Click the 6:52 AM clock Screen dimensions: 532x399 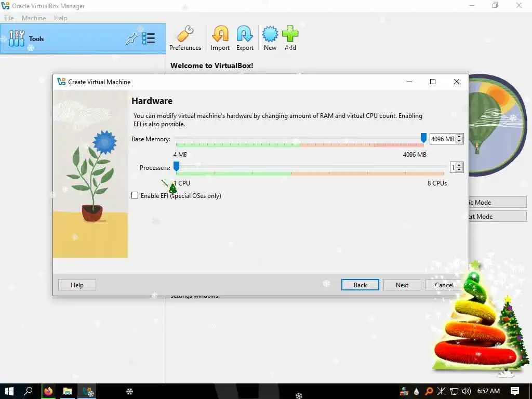488,391
